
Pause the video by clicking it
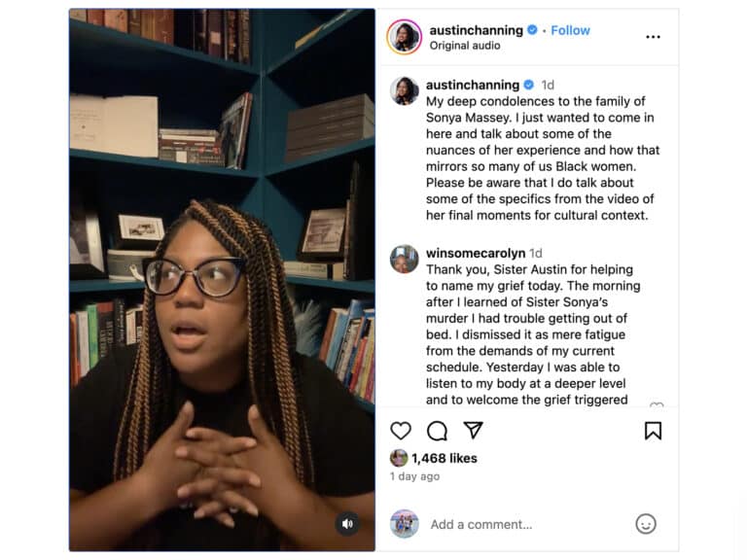[222, 280]
